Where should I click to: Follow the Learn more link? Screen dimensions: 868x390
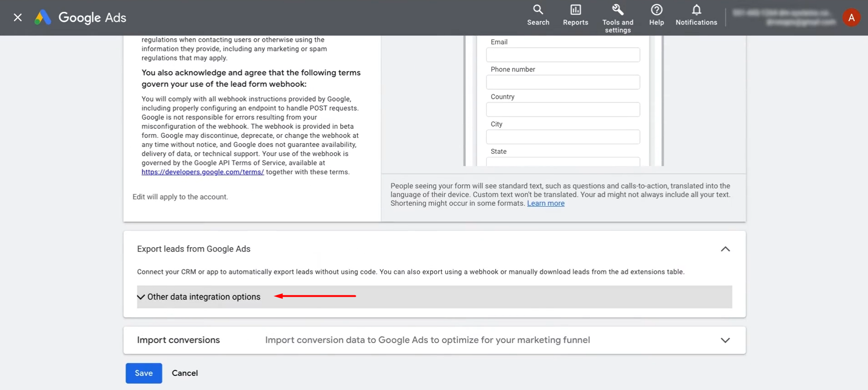pyautogui.click(x=545, y=203)
